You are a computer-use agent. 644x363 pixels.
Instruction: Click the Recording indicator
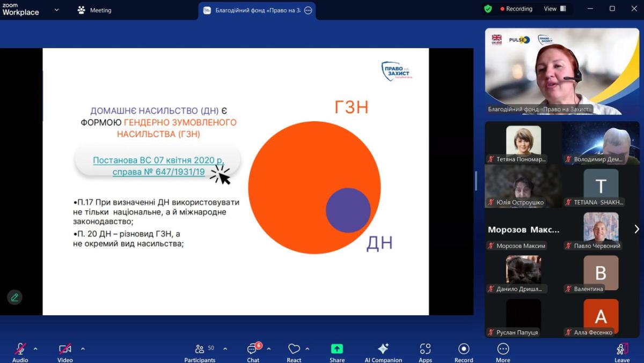[516, 9]
